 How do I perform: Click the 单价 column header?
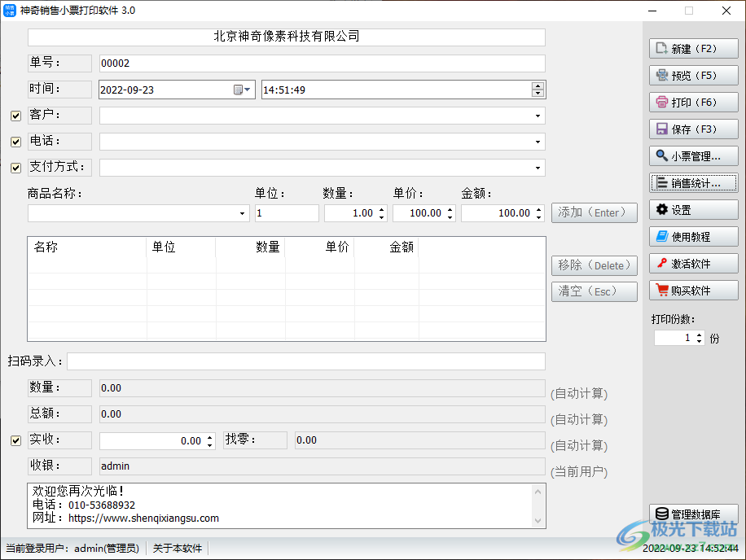point(320,247)
